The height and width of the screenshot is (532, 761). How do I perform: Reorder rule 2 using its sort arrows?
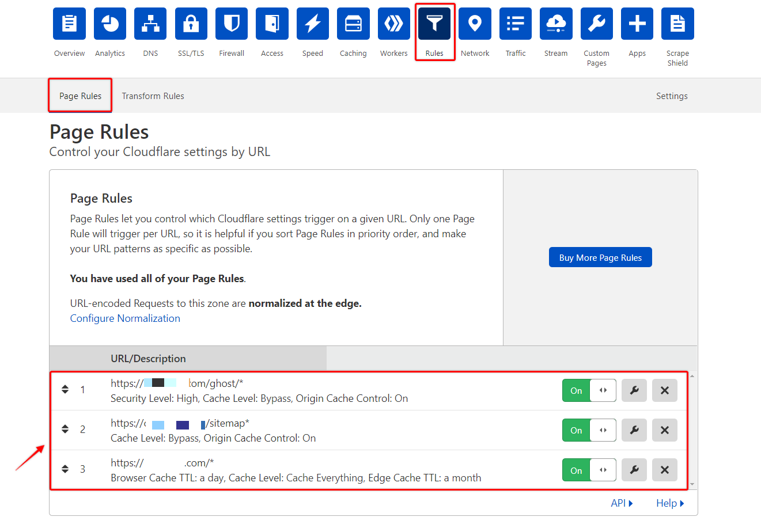[65, 429]
